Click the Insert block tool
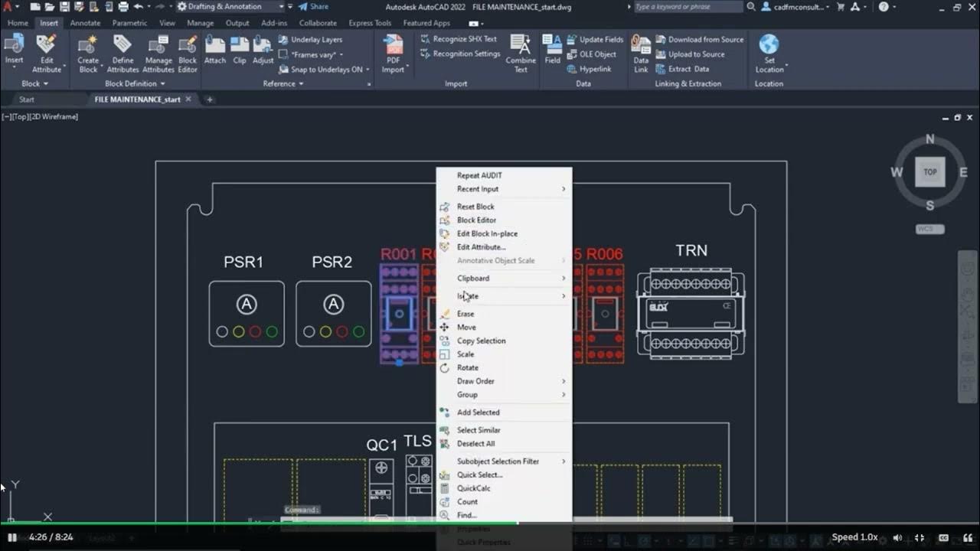Image resolution: width=980 pixels, height=551 pixels. [x=14, y=51]
